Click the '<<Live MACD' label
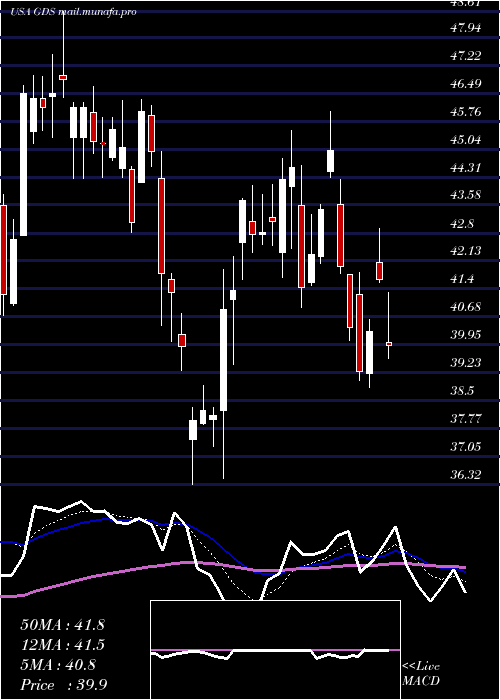Viewport: 500px width, 700px height. (421, 674)
